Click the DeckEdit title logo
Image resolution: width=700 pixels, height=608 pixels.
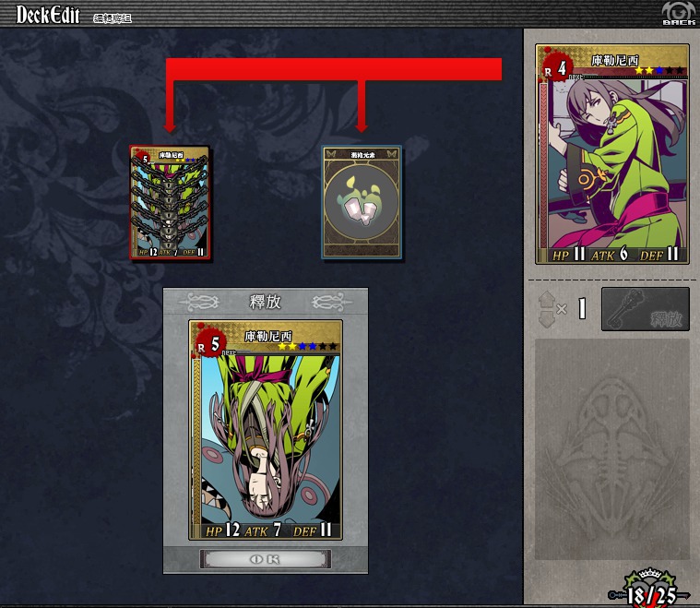pyautogui.click(x=48, y=14)
